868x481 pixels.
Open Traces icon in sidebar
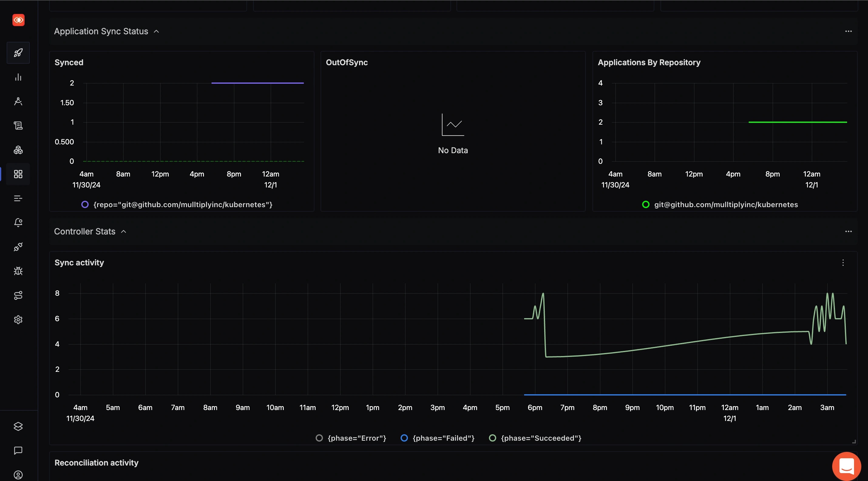18,101
